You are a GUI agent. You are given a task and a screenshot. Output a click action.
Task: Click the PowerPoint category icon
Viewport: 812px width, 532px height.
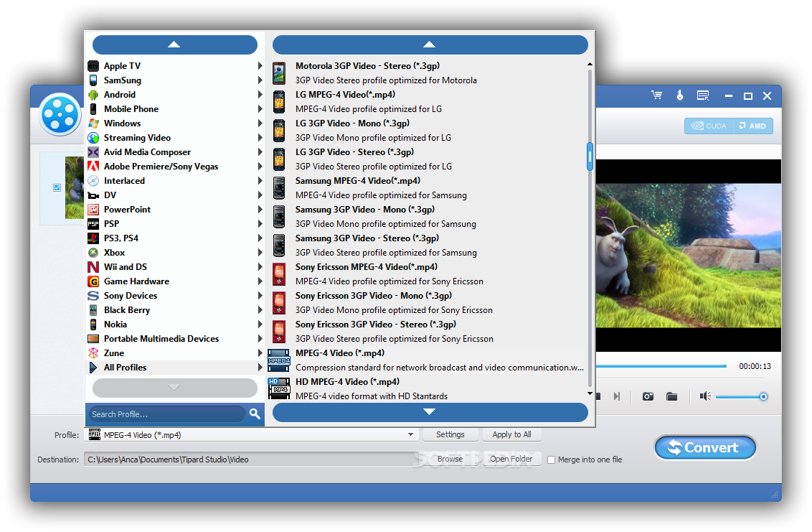point(93,210)
